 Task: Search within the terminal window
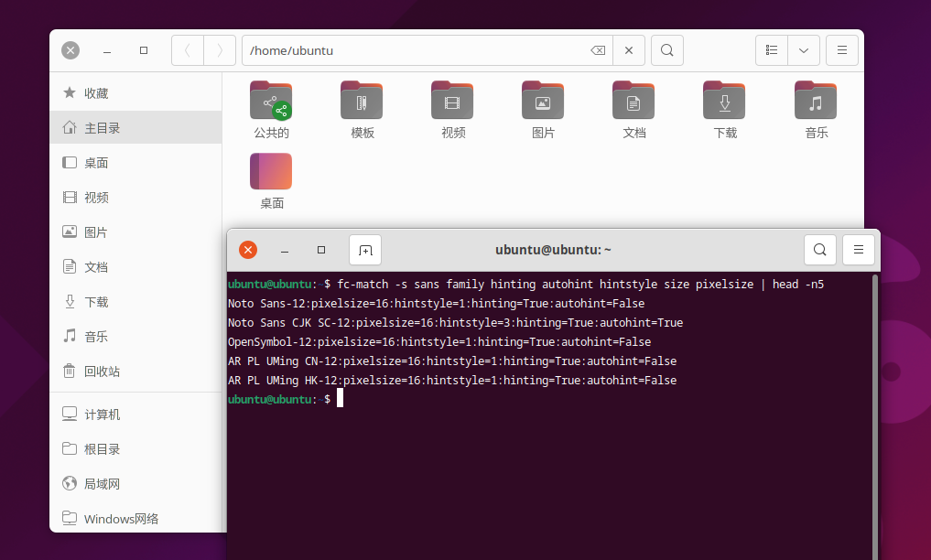[x=820, y=250]
